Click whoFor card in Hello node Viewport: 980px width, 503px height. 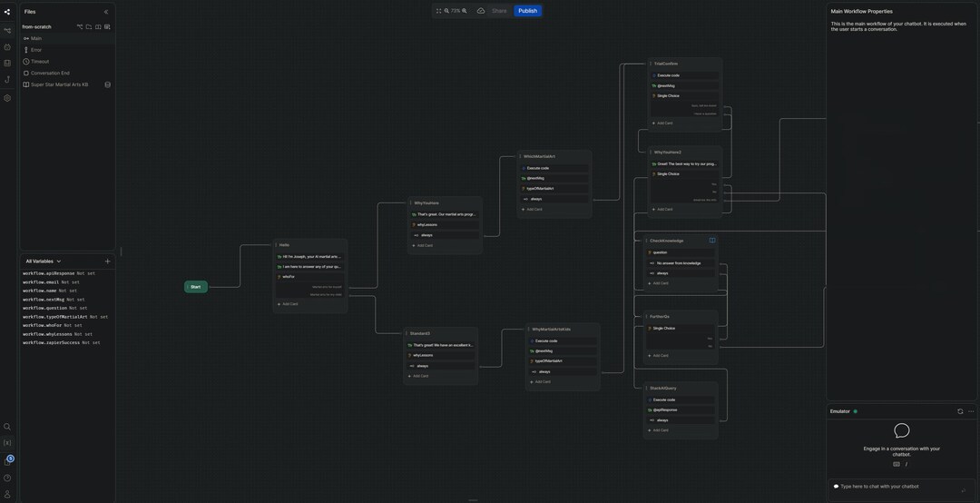click(310, 277)
